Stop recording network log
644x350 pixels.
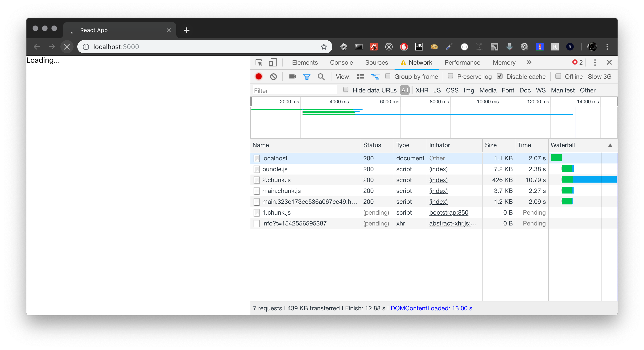click(x=259, y=77)
